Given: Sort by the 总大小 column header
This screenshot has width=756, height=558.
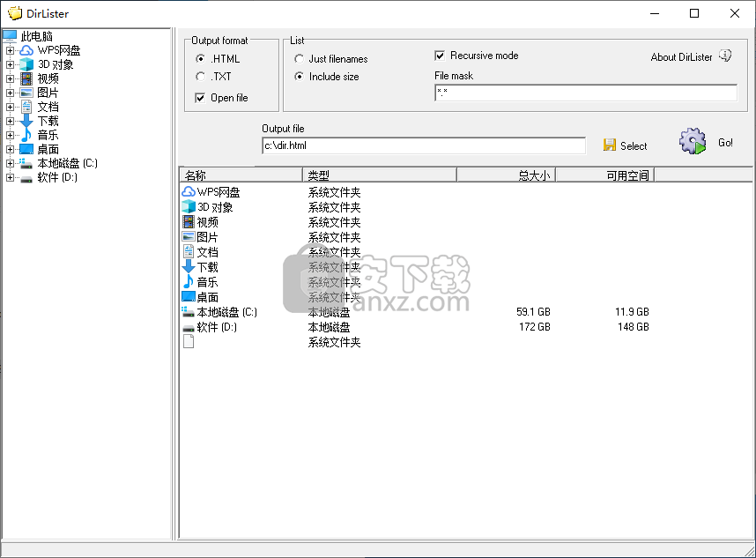Looking at the screenshot, I should tap(507, 175).
